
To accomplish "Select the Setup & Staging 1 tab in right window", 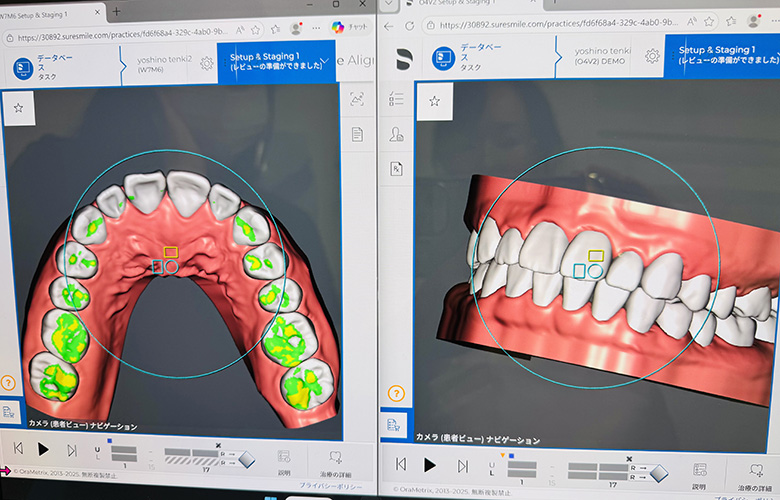I will 718,55.
